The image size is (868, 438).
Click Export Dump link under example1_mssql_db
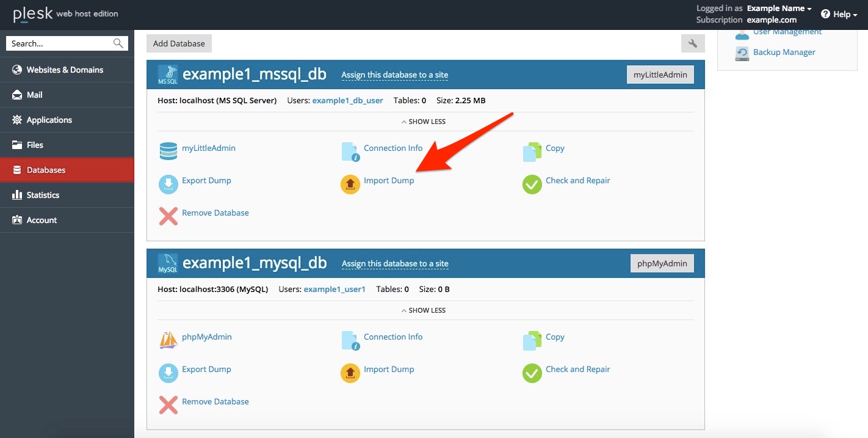pos(206,180)
